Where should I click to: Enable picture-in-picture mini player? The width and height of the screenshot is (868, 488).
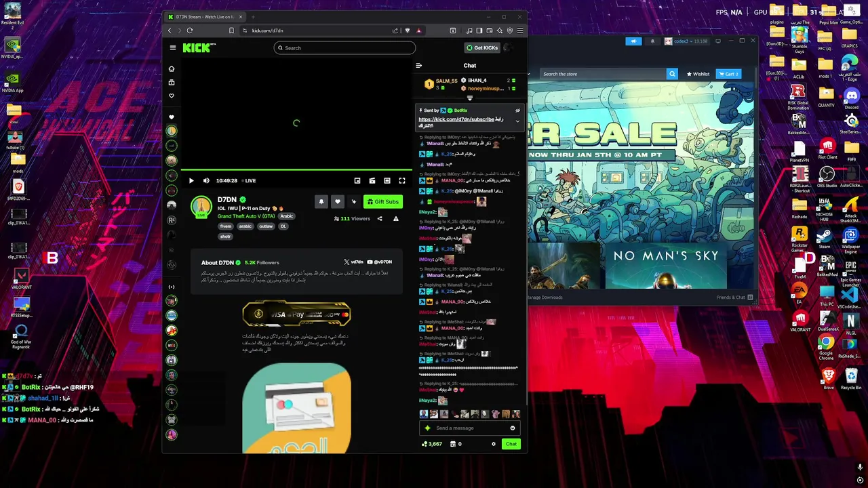click(x=357, y=181)
